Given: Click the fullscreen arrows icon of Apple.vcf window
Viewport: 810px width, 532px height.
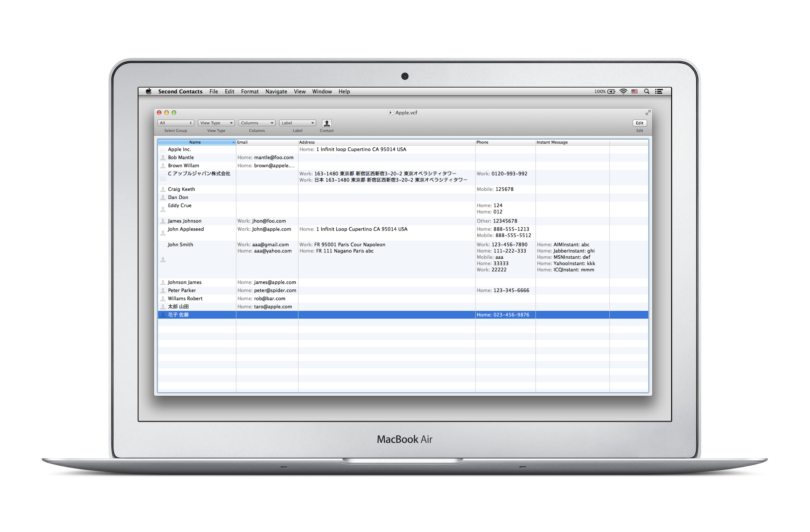Looking at the screenshot, I should 648,113.
